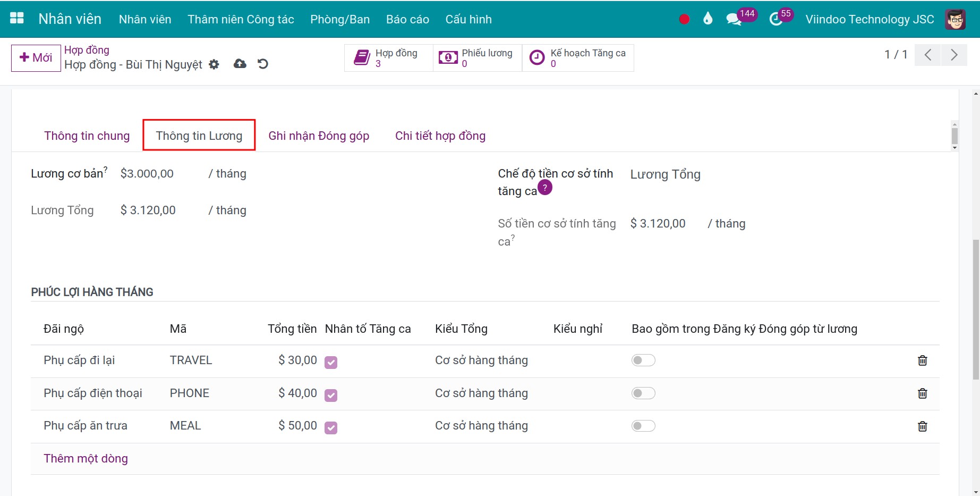The image size is (980, 496).
Task: Open the droplet theme icon
Action: tap(708, 19)
